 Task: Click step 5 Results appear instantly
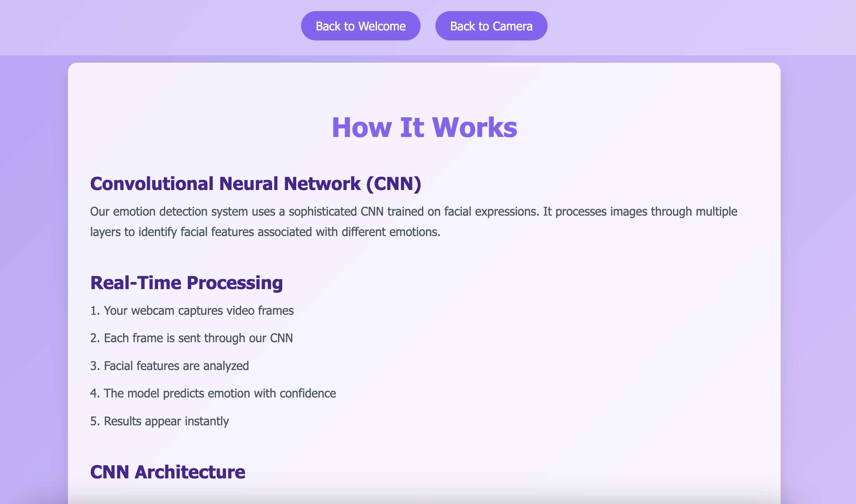160,421
